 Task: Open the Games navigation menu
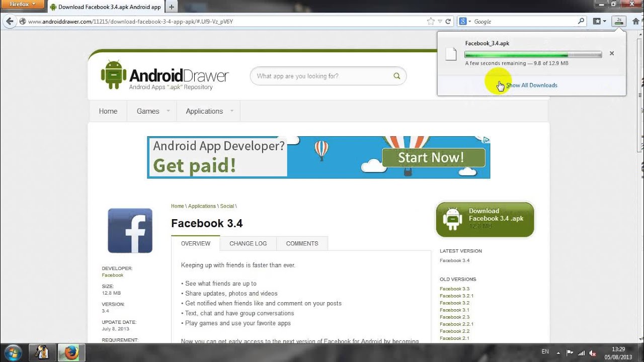pos(148,111)
